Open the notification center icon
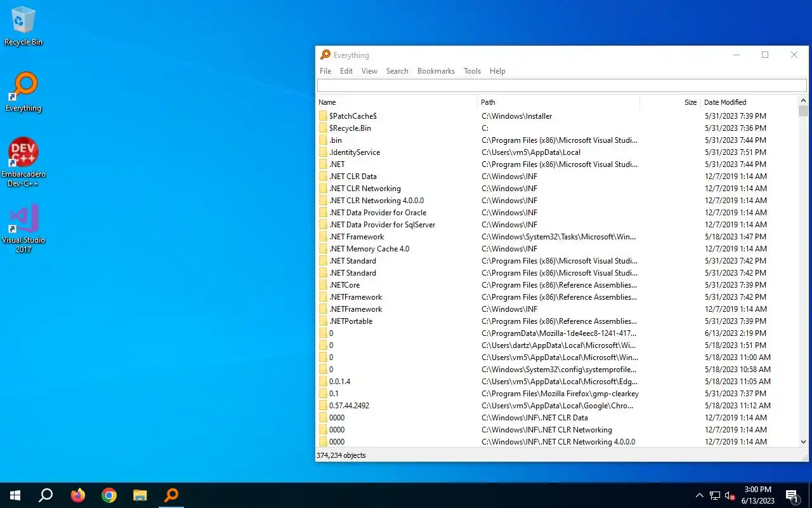 tap(792, 495)
